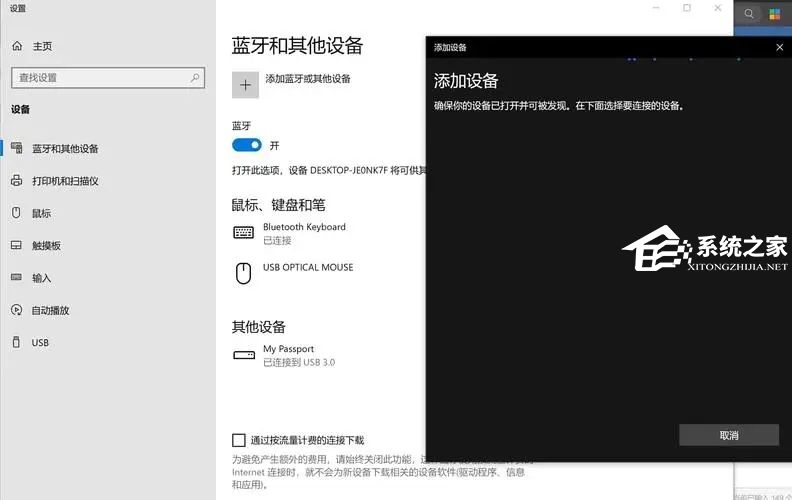
Task: Open 自动播放 settings page
Action: point(51,310)
